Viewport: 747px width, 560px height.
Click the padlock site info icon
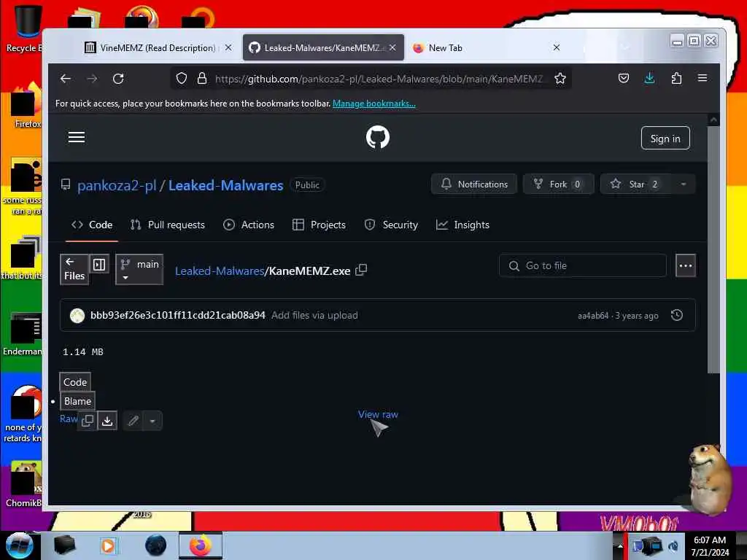tap(202, 79)
